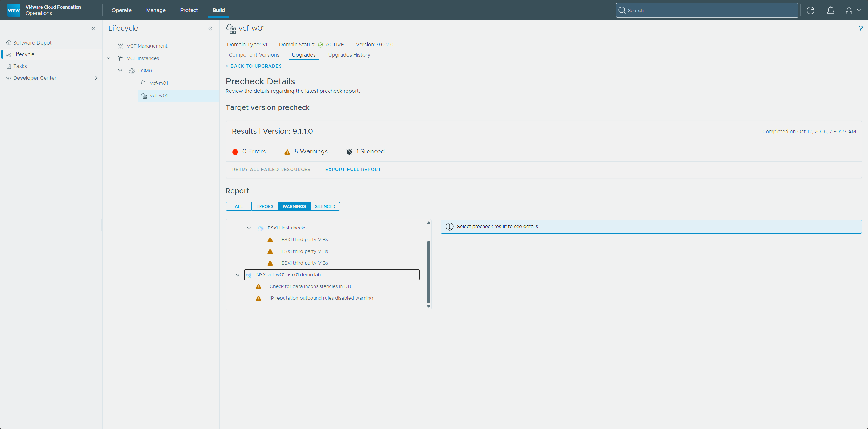The width and height of the screenshot is (868, 429).
Task: Click RETRY ALL FAILED RESOURCES
Action: pyautogui.click(x=271, y=170)
